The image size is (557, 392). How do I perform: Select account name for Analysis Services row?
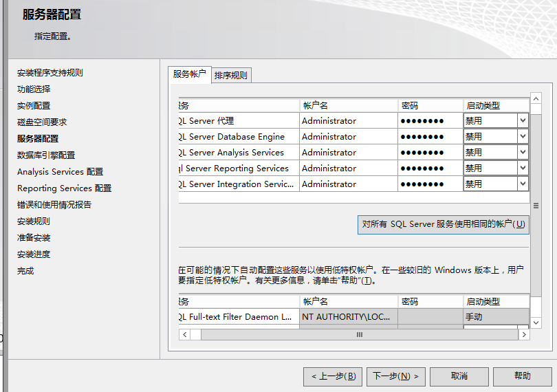[x=349, y=153]
